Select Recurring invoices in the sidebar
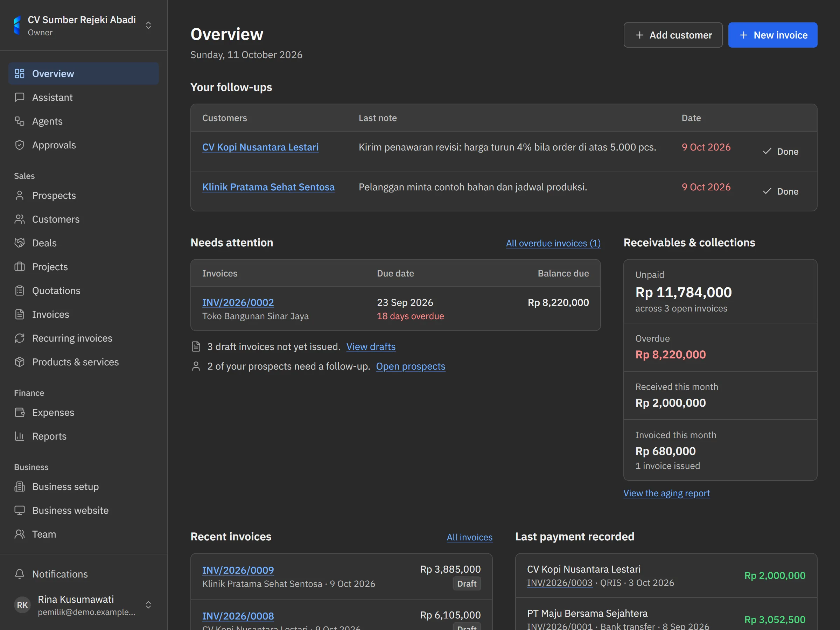The height and width of the screenshot is (630, 840). pyautogui.click(x=84, y=338)
